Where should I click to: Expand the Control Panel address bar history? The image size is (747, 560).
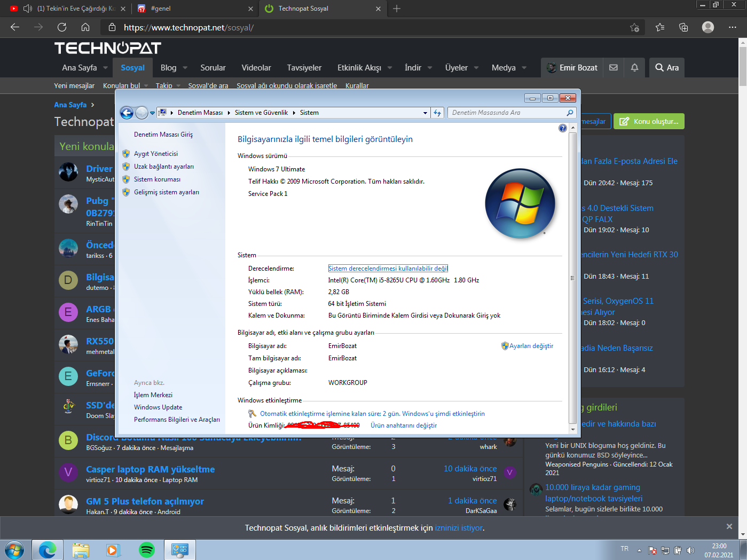(425, 113)
